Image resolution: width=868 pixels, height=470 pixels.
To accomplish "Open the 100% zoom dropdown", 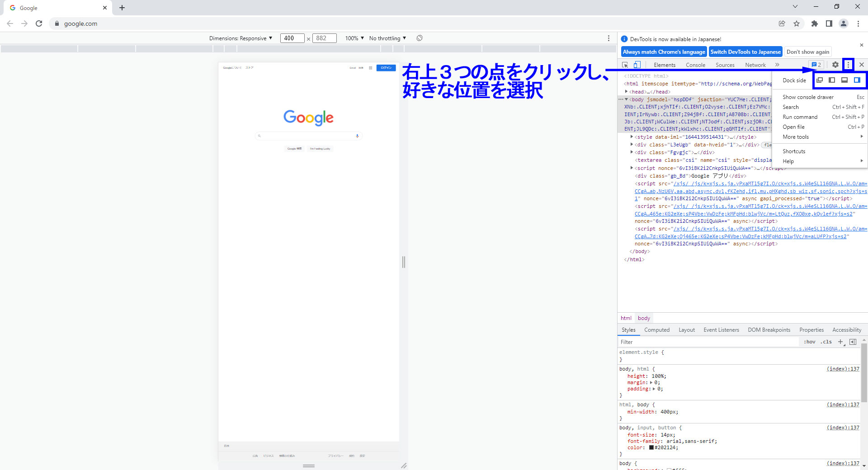I will click(x=354, y=38).
